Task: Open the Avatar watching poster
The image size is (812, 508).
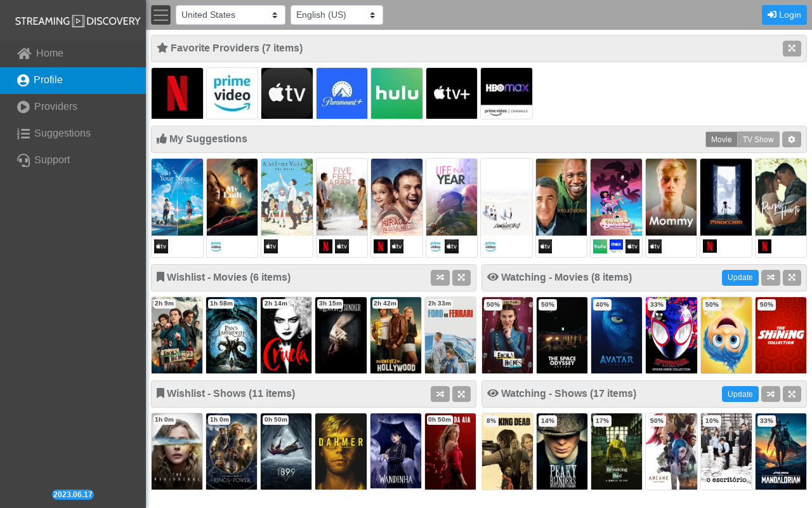Action: click(617, 335)
